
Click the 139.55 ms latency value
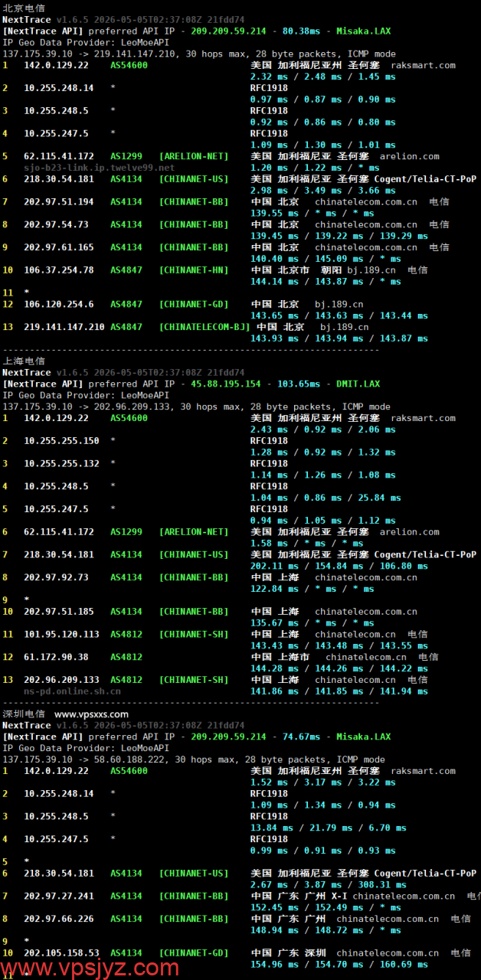coord(274,213)
